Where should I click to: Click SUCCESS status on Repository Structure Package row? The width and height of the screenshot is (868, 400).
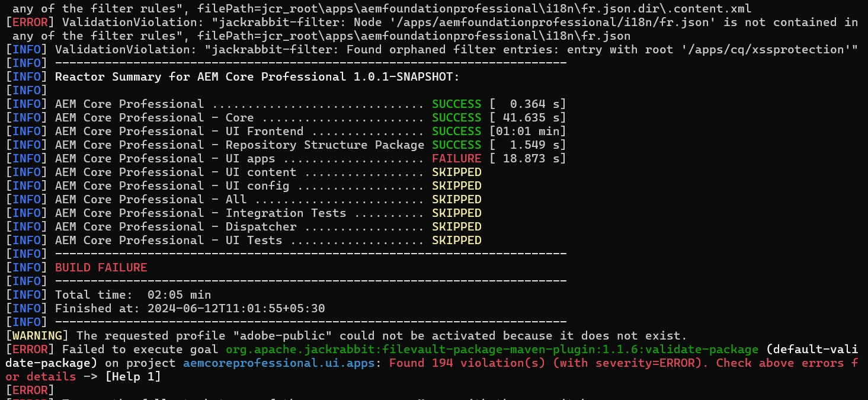(x=456, y=145)
